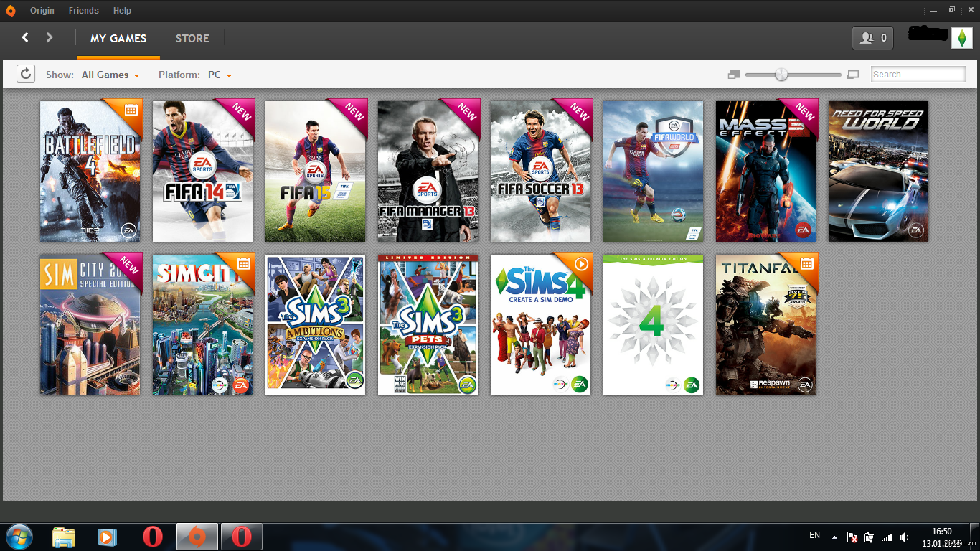980x551 pixels.
Task: Click the Origin taskbar button
Action: 197,537
